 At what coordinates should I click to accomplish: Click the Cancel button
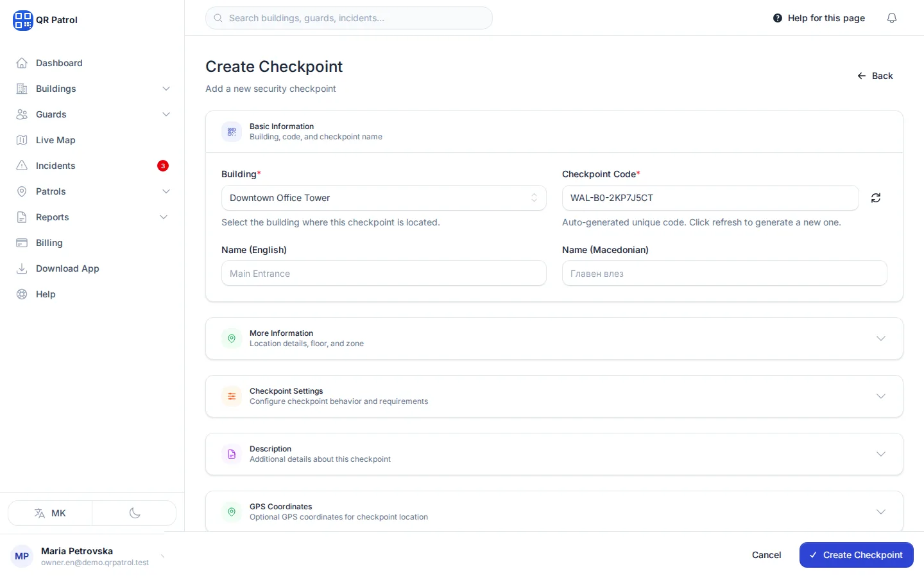pyautogui.click(x=766, y=555)
